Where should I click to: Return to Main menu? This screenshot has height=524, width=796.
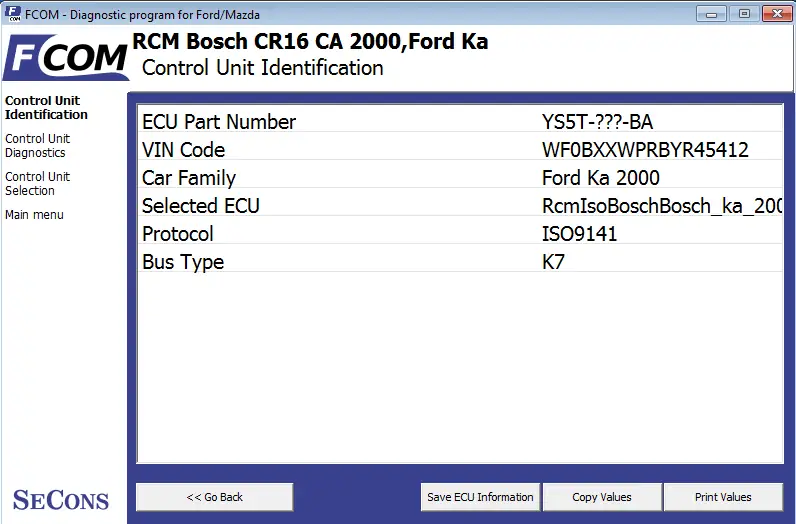click(34, 215)
